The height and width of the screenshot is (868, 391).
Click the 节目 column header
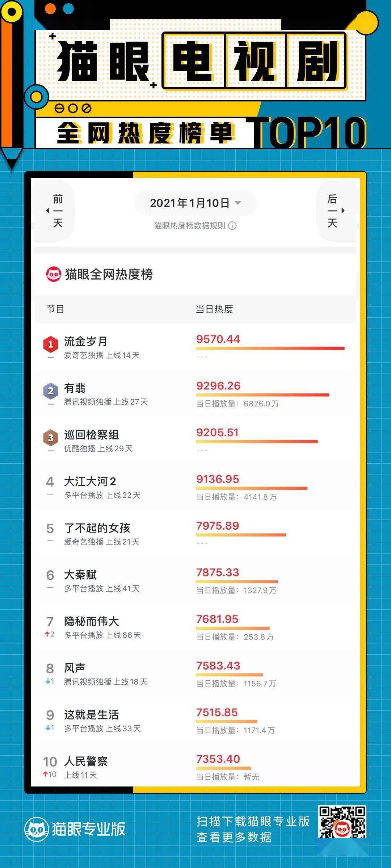[55, 309]
